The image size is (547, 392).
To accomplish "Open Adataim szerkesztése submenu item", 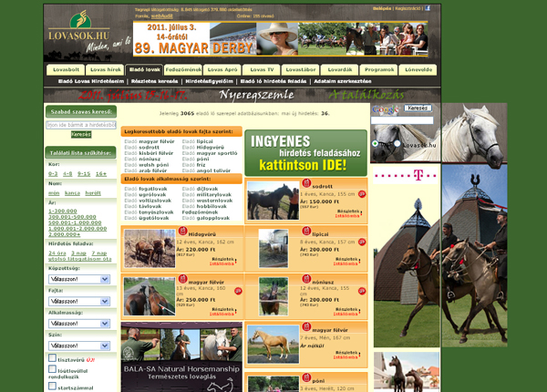I will [x=343, y=81].
